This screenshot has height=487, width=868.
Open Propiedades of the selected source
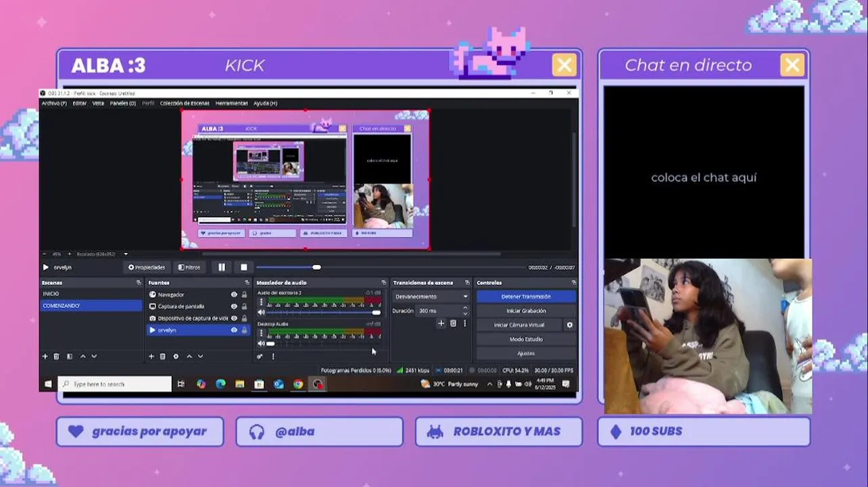[147, 267]
